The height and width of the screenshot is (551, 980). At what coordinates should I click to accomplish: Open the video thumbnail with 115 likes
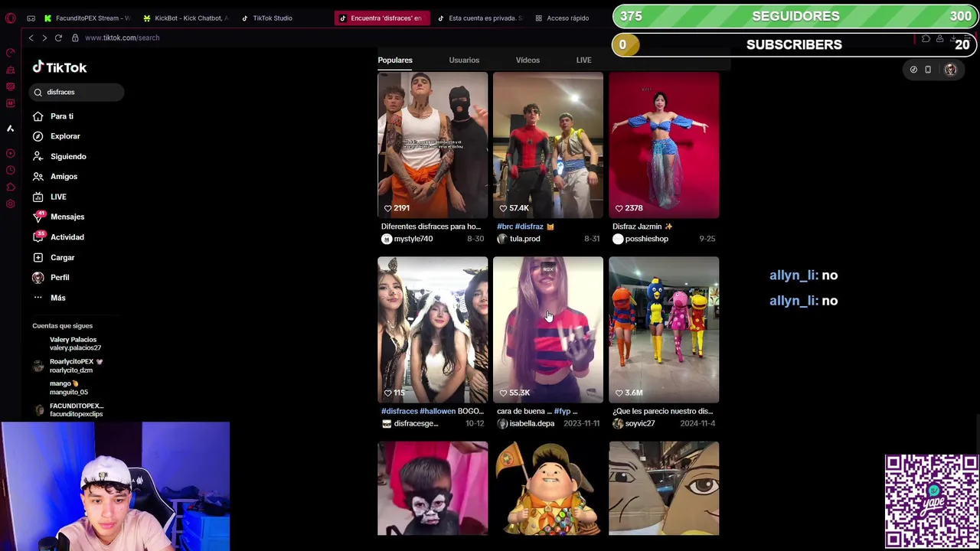[x=433, y=330]
